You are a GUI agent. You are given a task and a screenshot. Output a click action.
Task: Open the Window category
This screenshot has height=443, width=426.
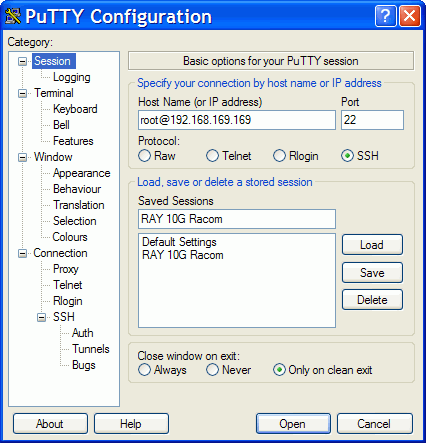(x=53, y=157)
